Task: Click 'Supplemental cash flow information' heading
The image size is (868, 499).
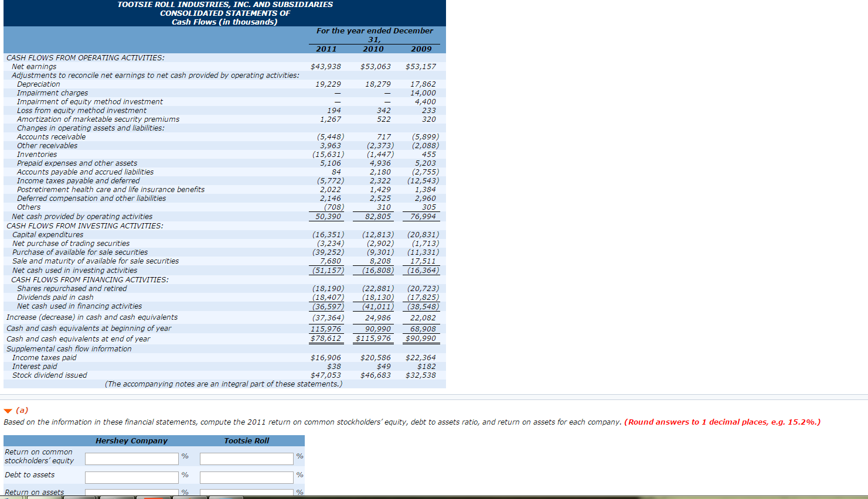Action: point(69,348)
